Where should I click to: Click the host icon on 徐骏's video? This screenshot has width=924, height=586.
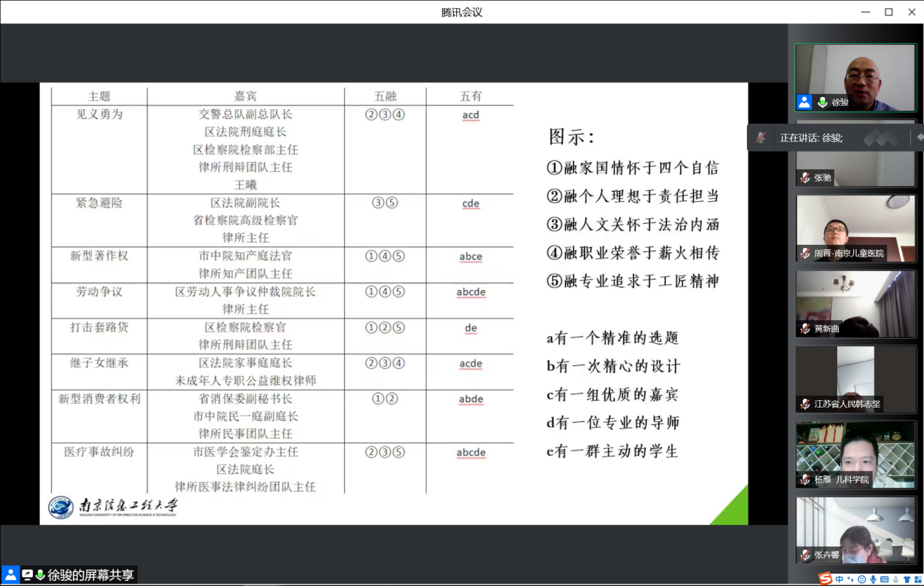pos(804,102)
